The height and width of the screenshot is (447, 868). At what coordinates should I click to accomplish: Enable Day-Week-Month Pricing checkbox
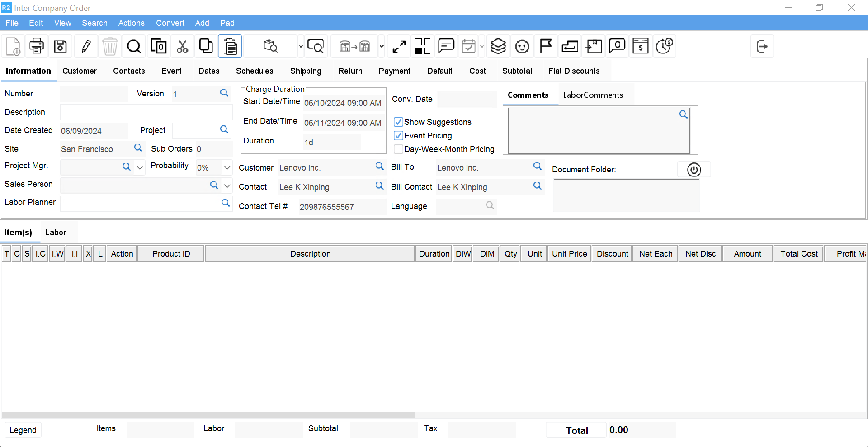398,149
